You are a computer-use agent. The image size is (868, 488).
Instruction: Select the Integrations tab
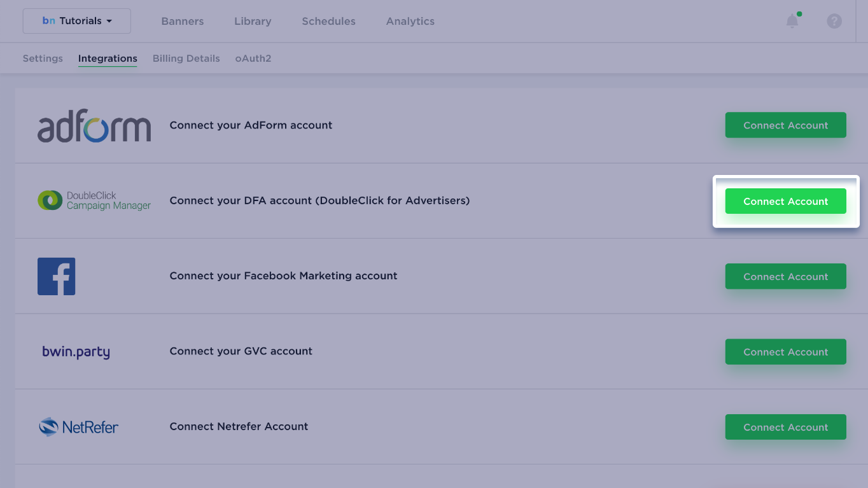pyautogui.click(x=108, y=59)
